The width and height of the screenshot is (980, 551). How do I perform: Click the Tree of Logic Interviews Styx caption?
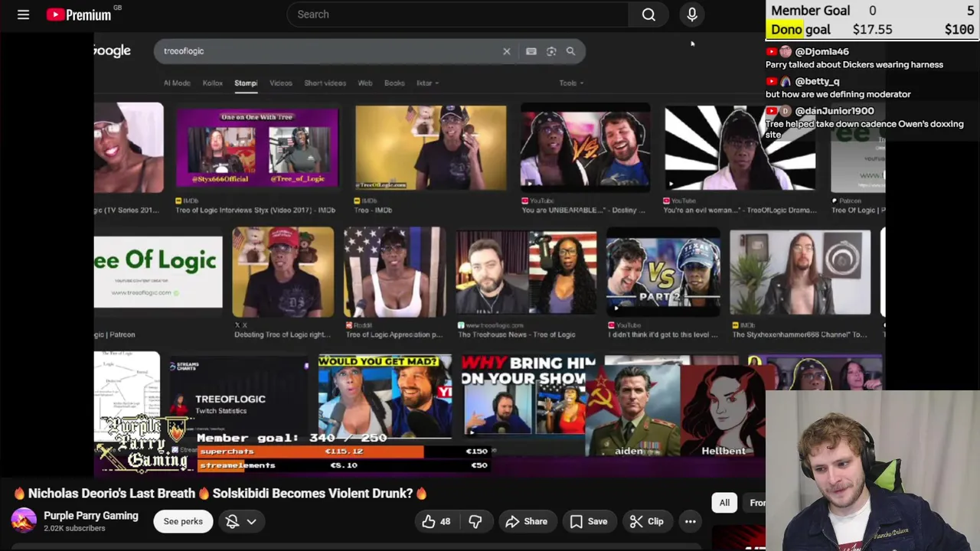pyautogui.click(x=255, y=210)
